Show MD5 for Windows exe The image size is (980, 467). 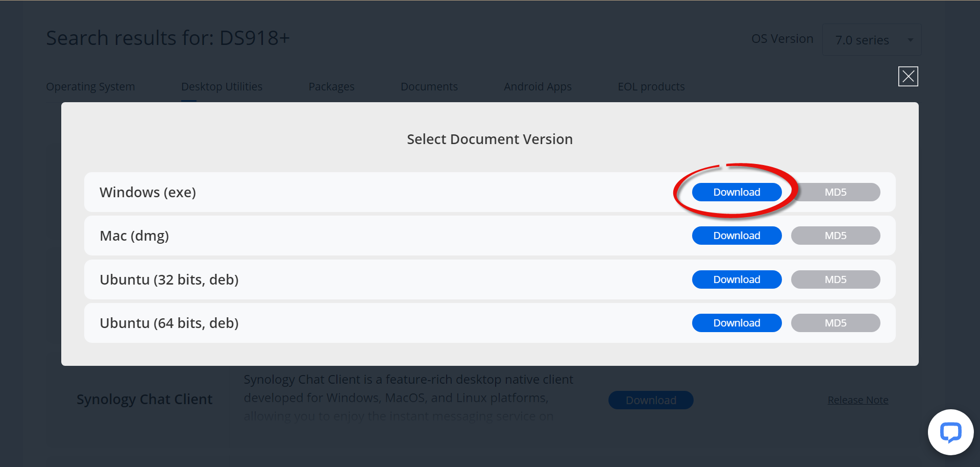836,192
